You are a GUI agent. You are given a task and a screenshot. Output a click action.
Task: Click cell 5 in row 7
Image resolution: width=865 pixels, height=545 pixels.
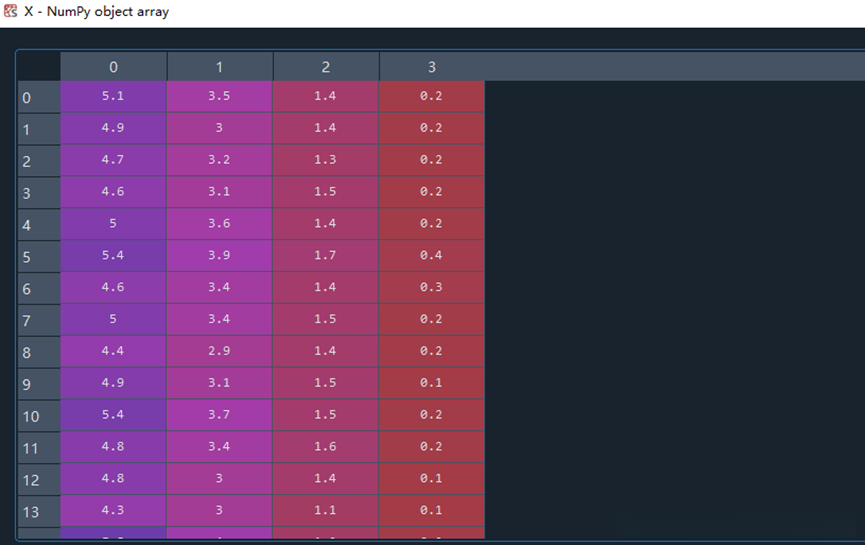[x=113, y=319]
